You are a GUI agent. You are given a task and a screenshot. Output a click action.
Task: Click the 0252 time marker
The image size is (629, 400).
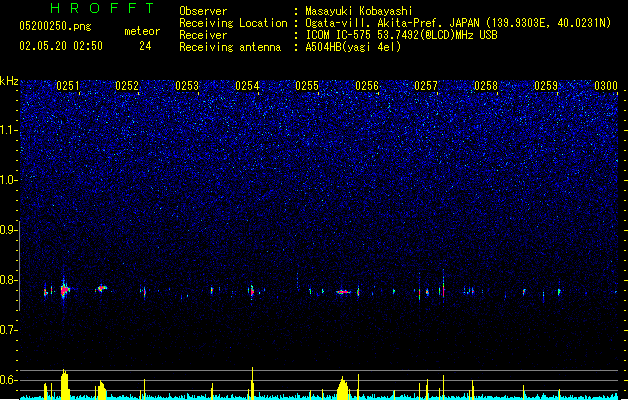(127, 86)
